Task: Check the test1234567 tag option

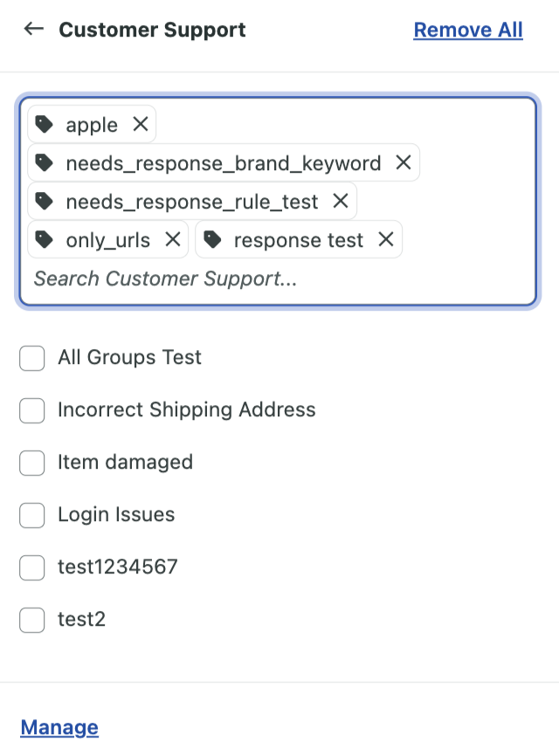Action: point(31,567)
